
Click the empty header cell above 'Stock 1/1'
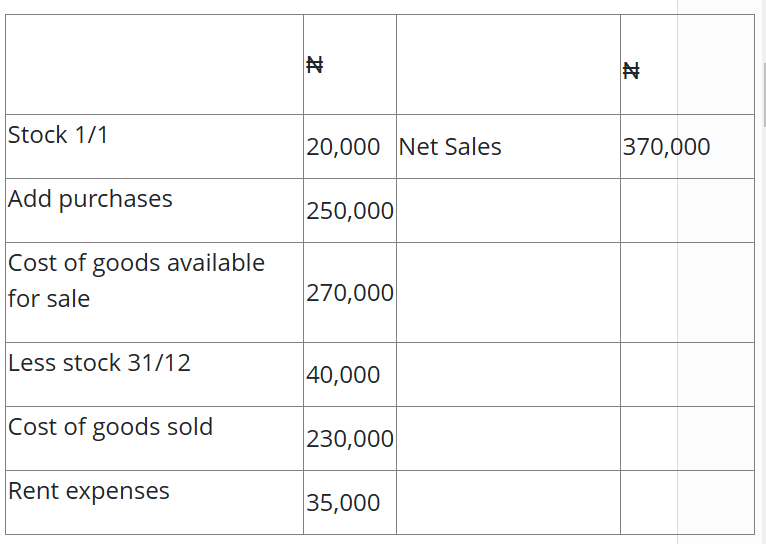pyautogui.click(x=155, y=65)
